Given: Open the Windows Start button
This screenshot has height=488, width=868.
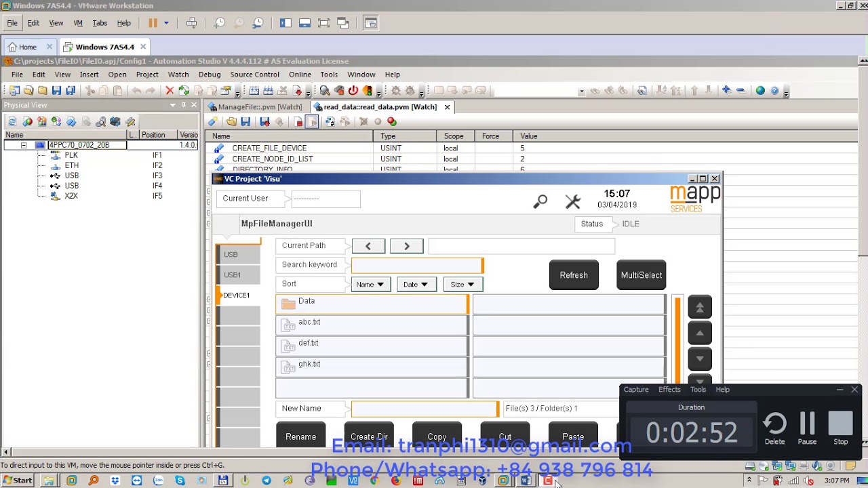Looking at the screenshot, I should click(17, 481).
